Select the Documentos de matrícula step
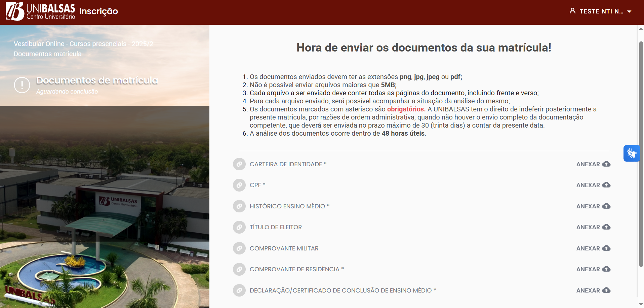The image size is (644, 308). [97, 81]
